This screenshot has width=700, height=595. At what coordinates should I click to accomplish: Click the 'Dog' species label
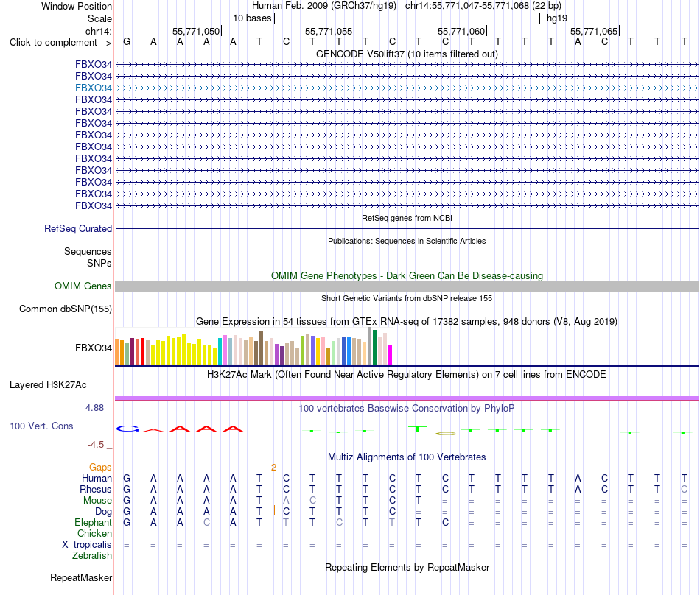point(103,512)
